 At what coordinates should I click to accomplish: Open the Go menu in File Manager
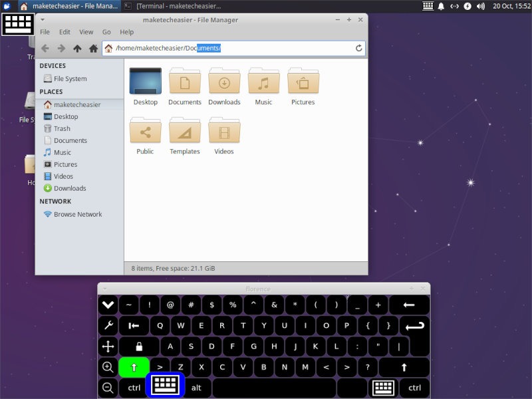pos(106,31)
